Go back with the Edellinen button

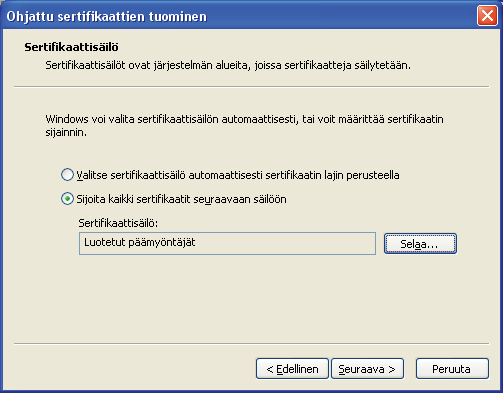(x=292, y=369)
